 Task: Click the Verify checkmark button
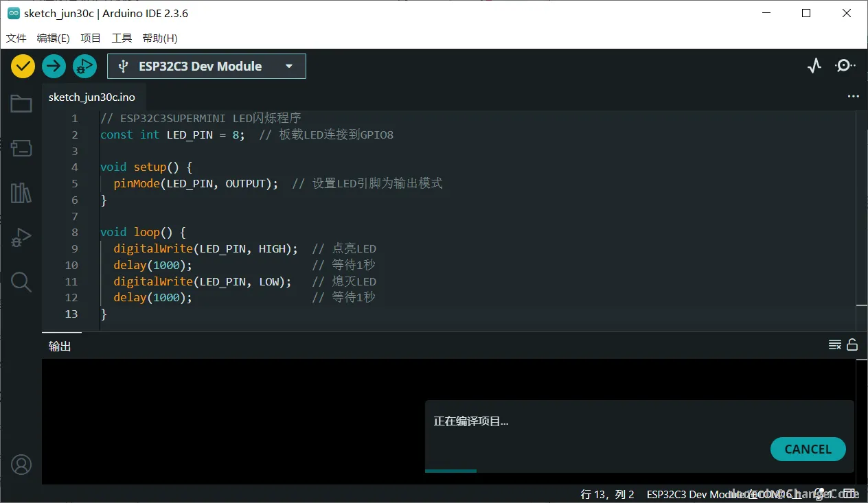[23, 66]
